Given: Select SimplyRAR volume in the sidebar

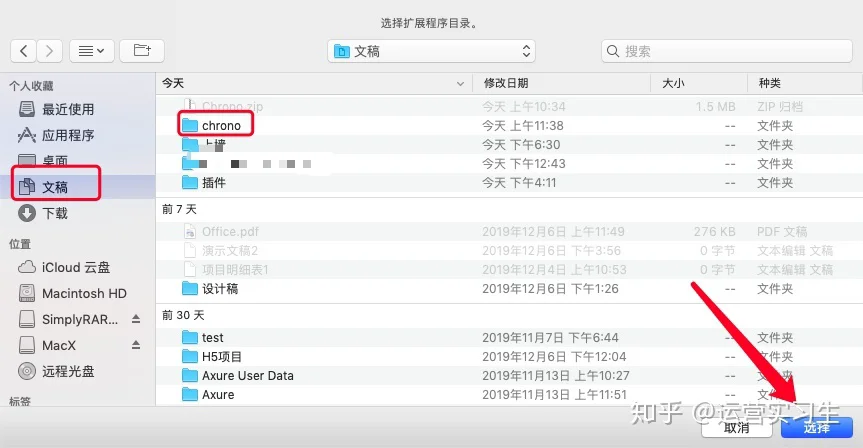Looking at the screenshot, I should coord(68,319).
